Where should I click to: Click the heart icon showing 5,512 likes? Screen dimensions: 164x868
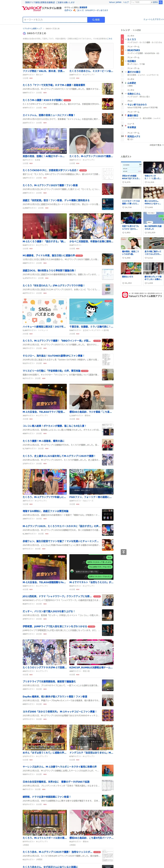pos(146,258)
